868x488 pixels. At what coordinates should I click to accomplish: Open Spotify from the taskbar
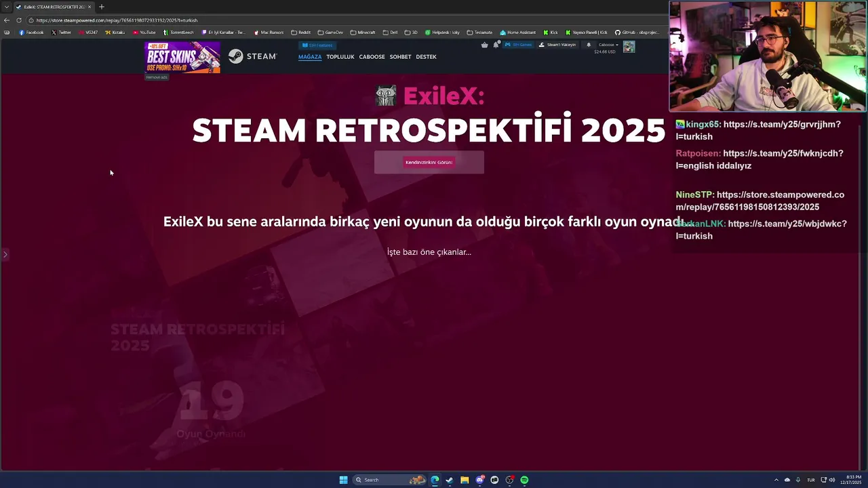tap(524, 480)
